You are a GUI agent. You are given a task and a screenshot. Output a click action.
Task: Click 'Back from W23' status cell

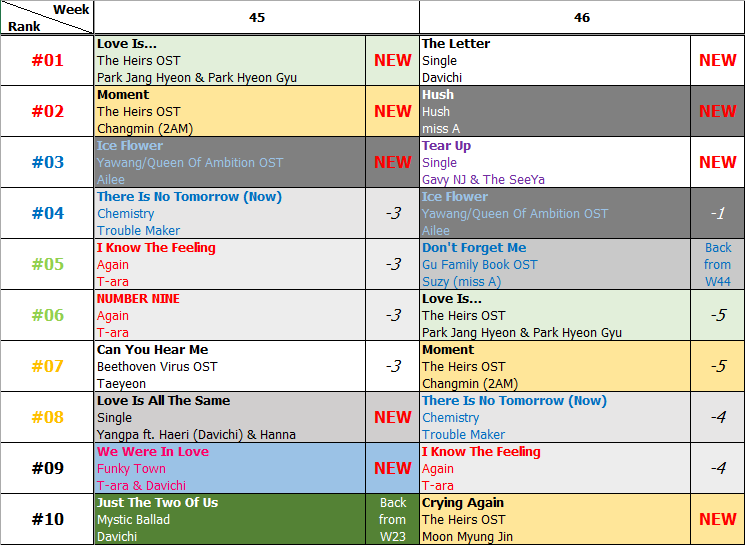pyautogui.click(x=392, y=519)
